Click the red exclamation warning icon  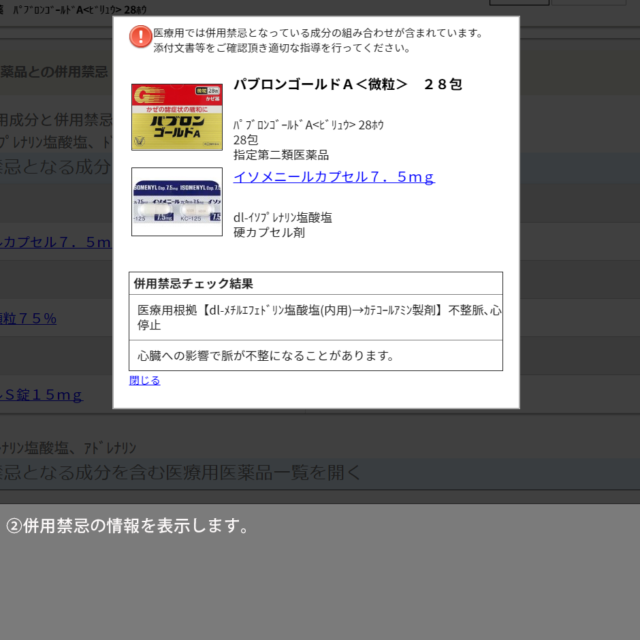click(x=141, y=37)
